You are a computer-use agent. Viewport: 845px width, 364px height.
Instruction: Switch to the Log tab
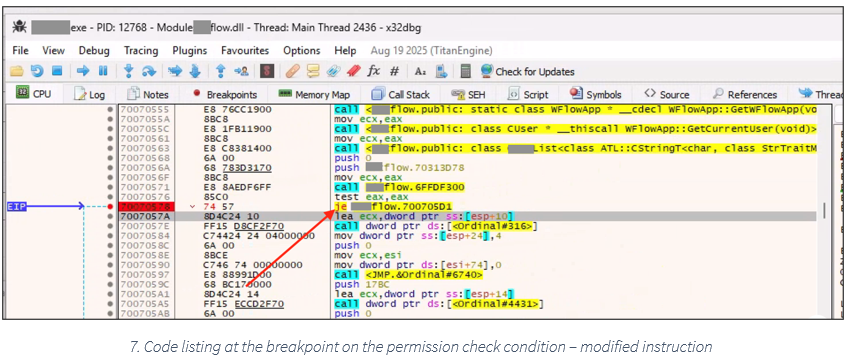pyautogui.click(x=89, y=94)
